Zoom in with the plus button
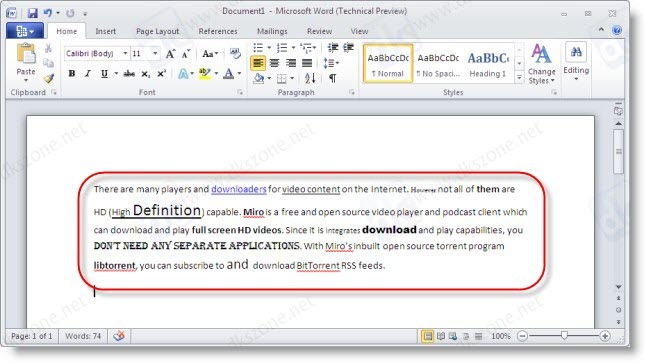 [605, 336]
